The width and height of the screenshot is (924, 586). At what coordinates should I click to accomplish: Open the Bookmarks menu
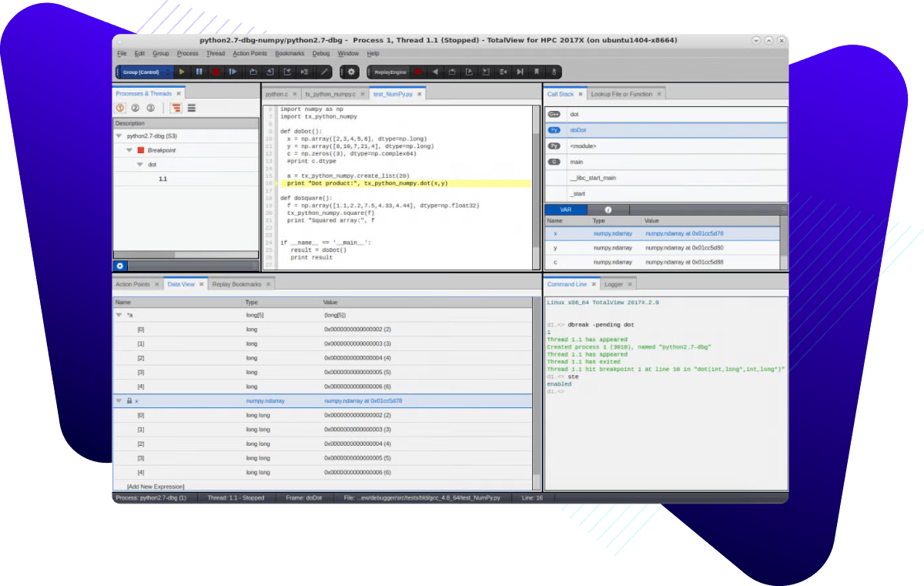(290, 54)
